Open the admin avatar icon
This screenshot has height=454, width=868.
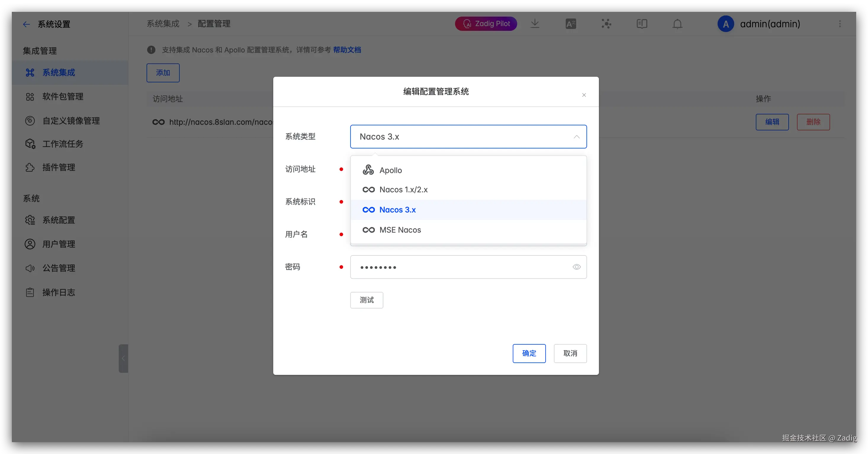click(726, 24)
